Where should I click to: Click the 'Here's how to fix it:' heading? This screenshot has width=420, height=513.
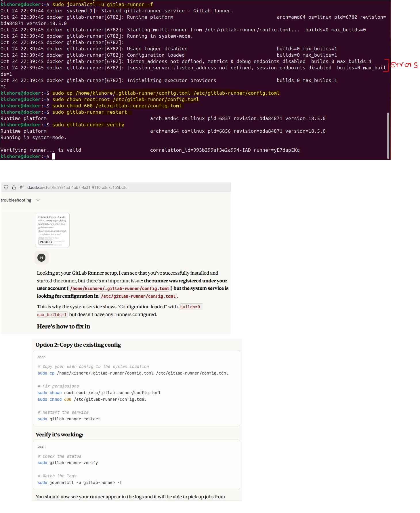[64, 326]
